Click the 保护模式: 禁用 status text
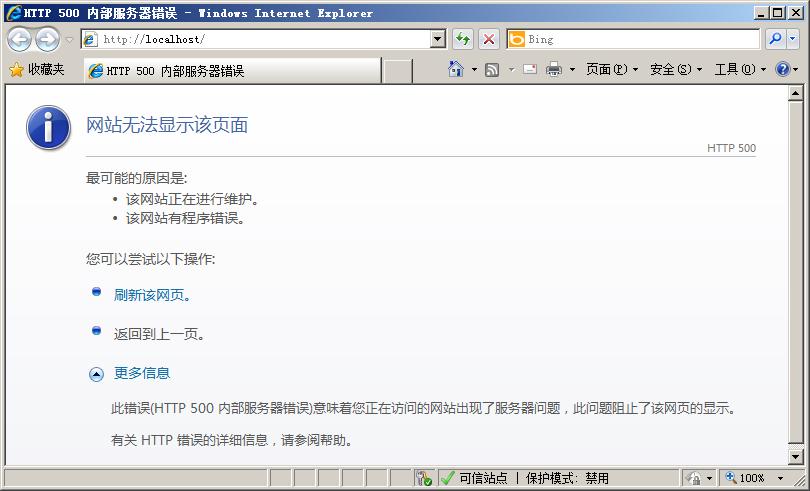This screenshot has height=491, width=810. point(567,478)
